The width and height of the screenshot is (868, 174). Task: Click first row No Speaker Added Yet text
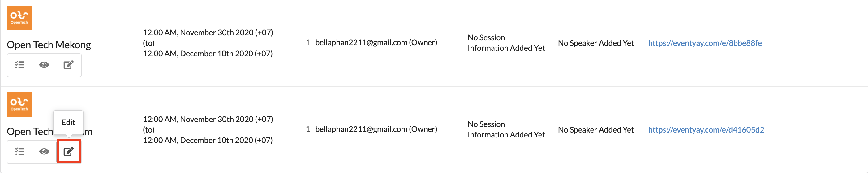[596, 43]
